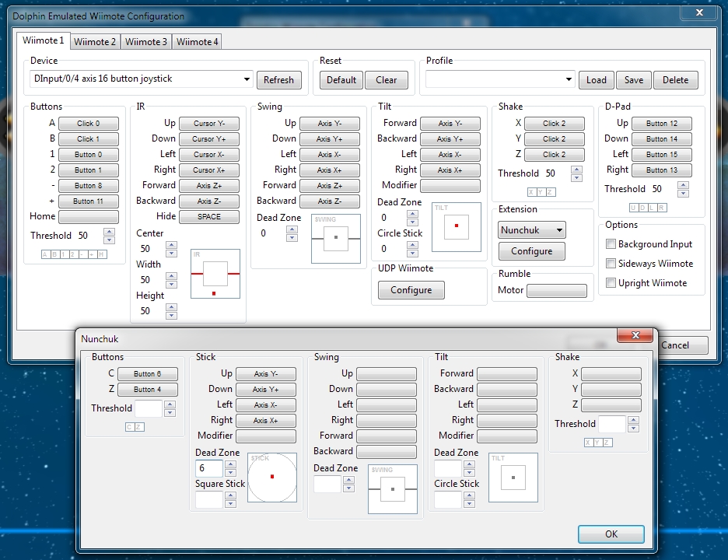The image size is (728, 560).
Task: Open the Extension Nunchuk dropdown
Action: pyautogui.click(x=531, y=230)
